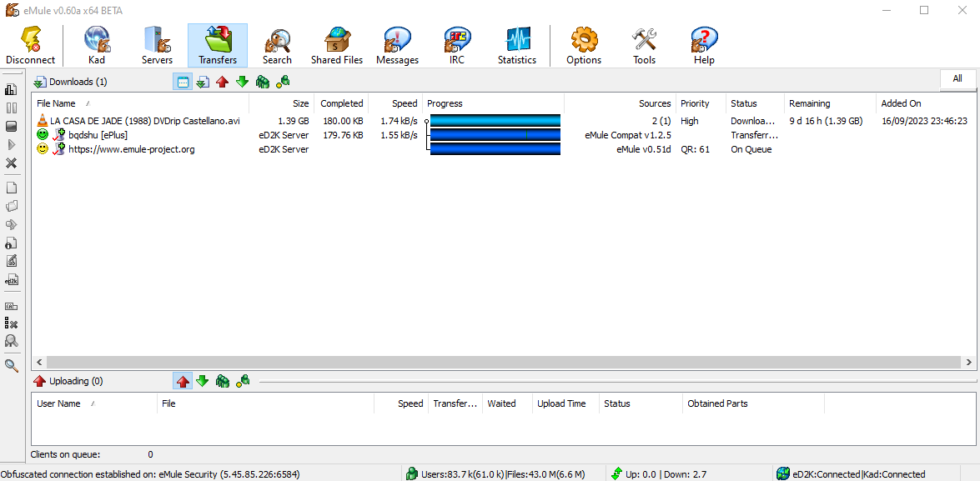980x481 pixels.
Task: Sort downloads by Size column
Action: pos(281,103)
